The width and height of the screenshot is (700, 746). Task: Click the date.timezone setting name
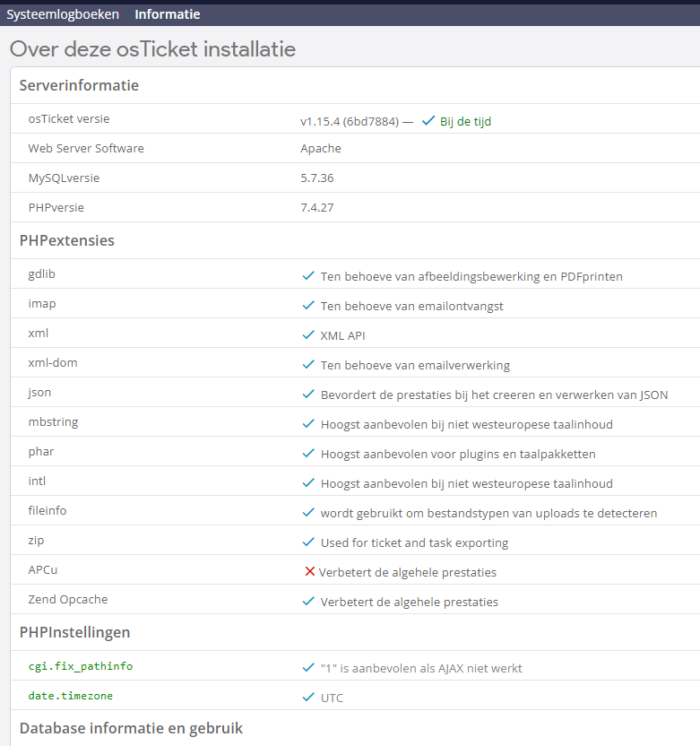(x=71, y=696)
